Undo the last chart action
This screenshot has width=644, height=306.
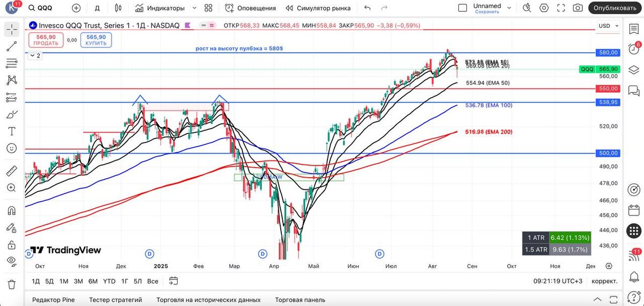[x=367, y=8]
